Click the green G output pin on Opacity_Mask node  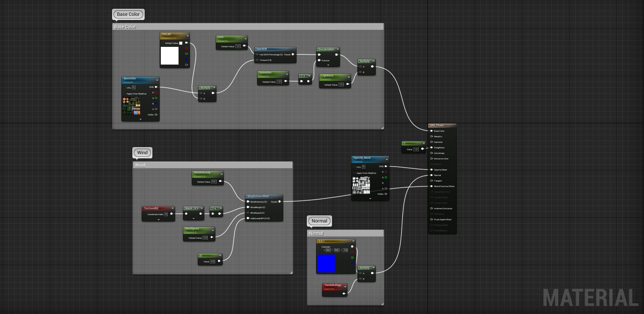(386, 177)
